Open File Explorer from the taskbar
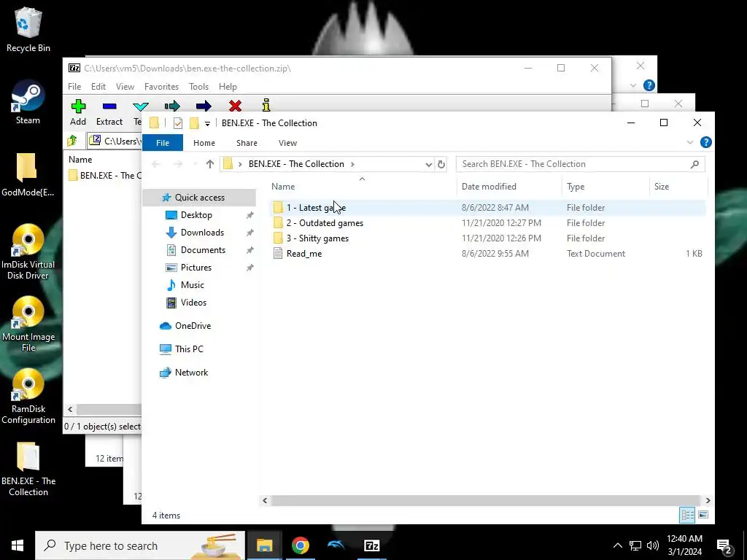Image resolution: width=747 pixels, height=560 pixels. click(264, 545)
